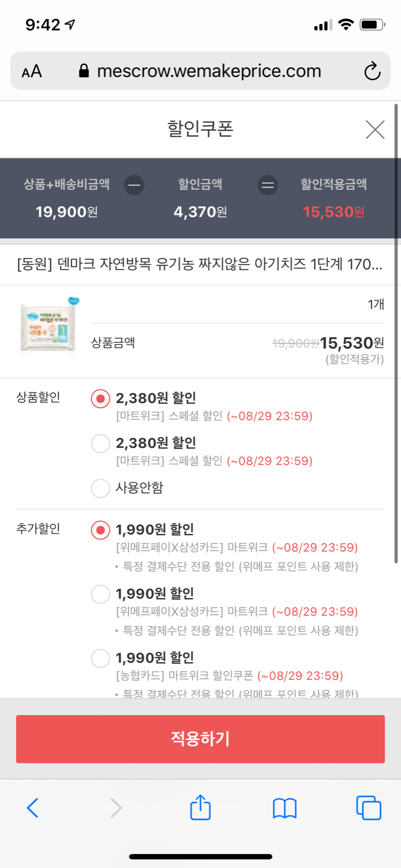Tap the Safari forward arrow
This screenshot has width=401, height=868.
116,807
